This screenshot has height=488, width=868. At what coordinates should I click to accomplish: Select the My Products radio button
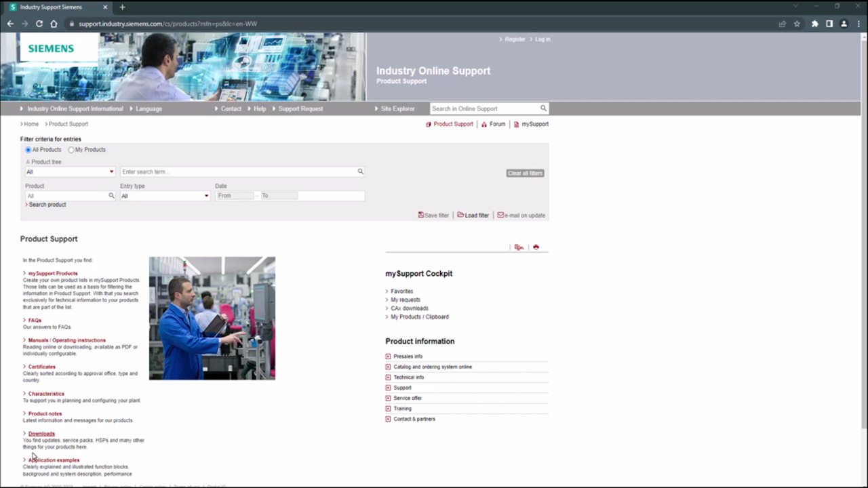[71, 149]
